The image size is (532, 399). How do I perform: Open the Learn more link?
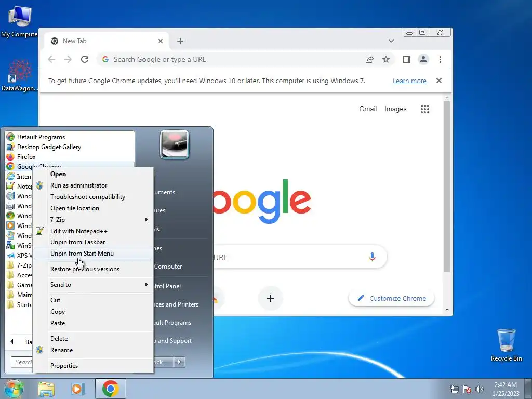pos(409,81)
